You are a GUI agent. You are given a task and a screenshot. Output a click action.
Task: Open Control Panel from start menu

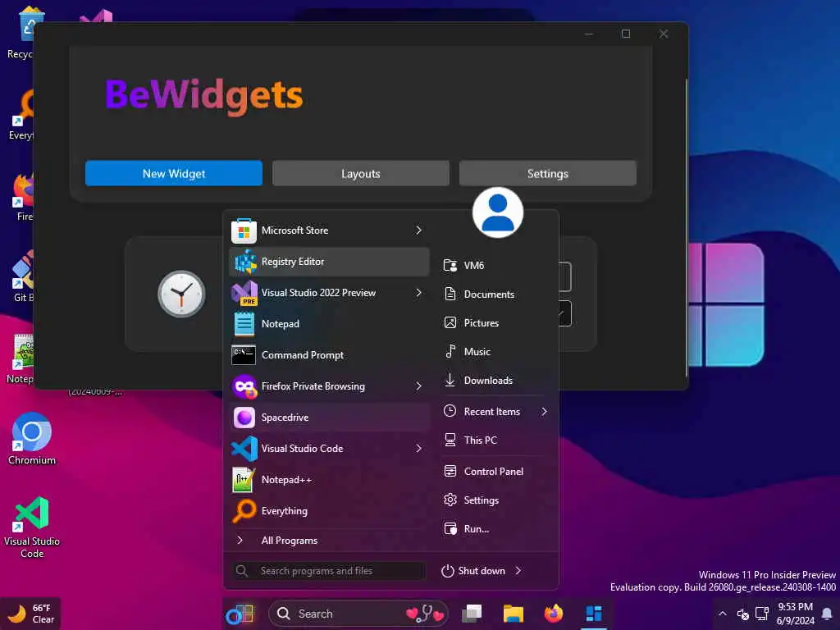pos(495,472)
